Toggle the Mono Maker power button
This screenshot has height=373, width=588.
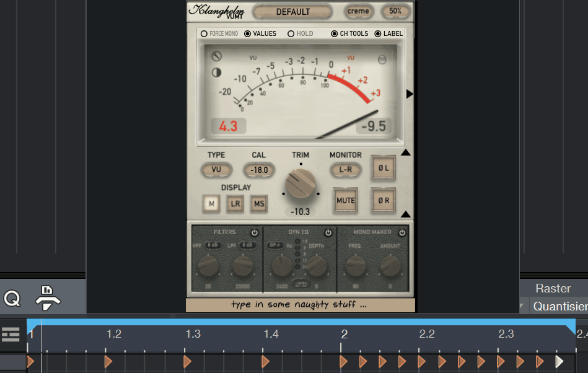click(x=402, y=233)
